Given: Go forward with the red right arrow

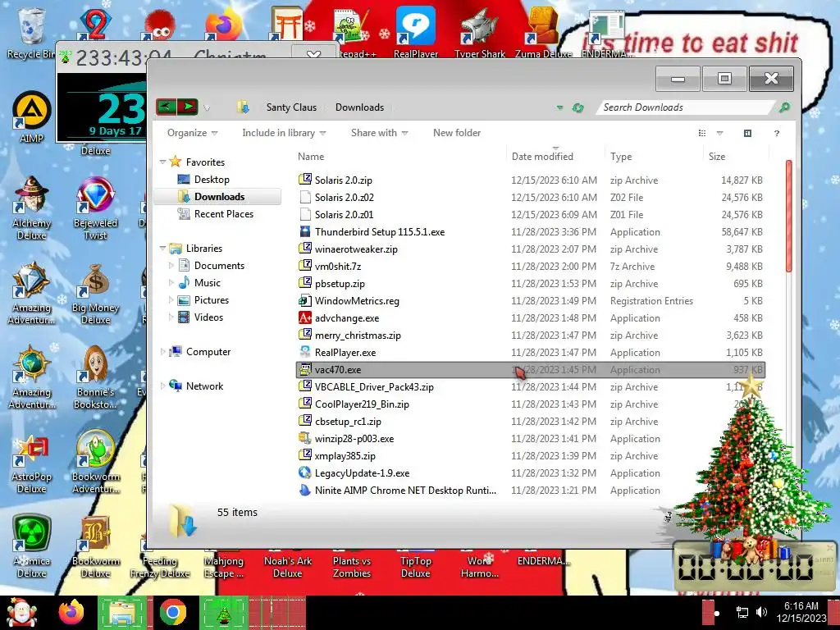Looking at the screenshot, I should point(188,107).
